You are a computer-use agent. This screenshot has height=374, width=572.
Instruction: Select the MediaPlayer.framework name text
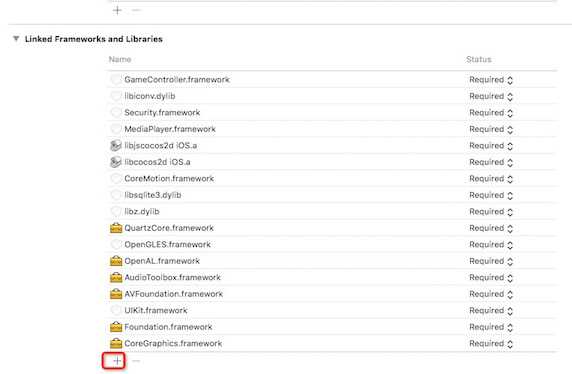170,129
